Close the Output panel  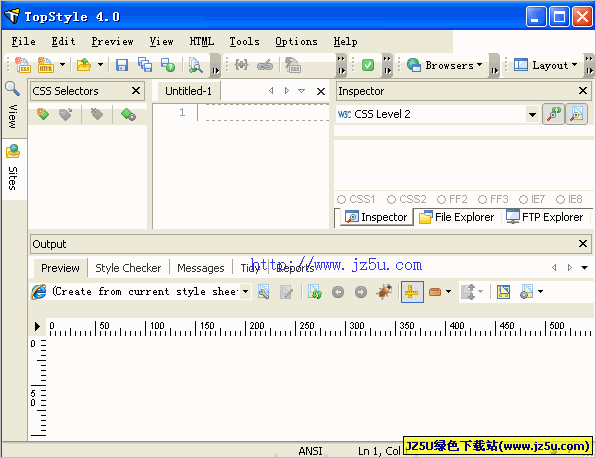click(x=583, y=244)
